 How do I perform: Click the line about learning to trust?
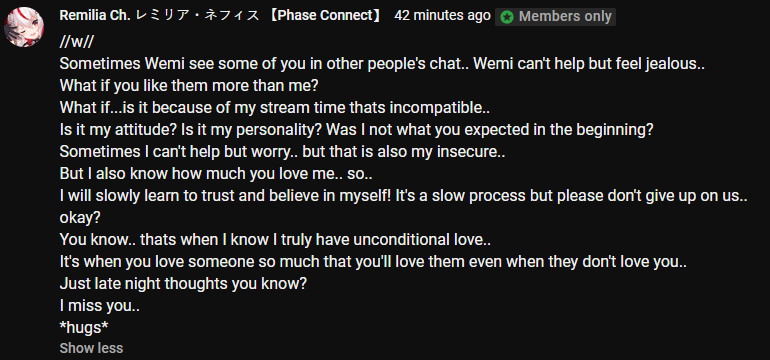[403, 195]
